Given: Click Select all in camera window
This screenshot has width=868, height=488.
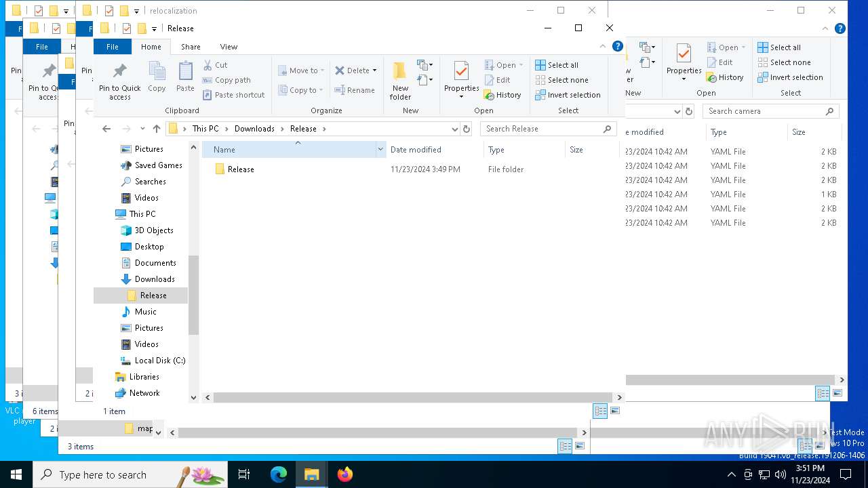Looking at the screenshot, I should coord(779,47).
